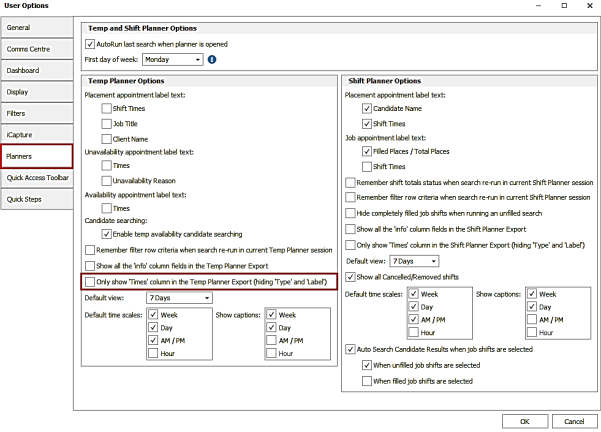
Task: Enable Hour in Shift Planner show captions
Action: [x=532, y=332]
